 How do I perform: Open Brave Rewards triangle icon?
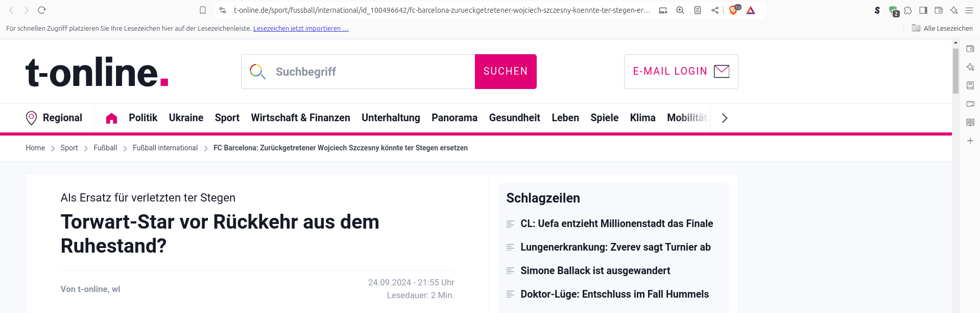pos(751,10)
